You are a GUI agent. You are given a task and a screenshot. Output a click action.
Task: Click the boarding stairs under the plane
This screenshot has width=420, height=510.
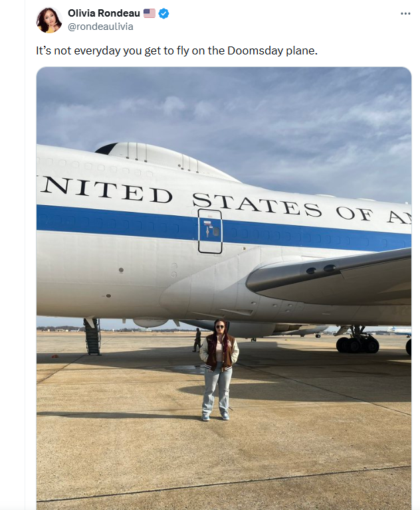92,336
